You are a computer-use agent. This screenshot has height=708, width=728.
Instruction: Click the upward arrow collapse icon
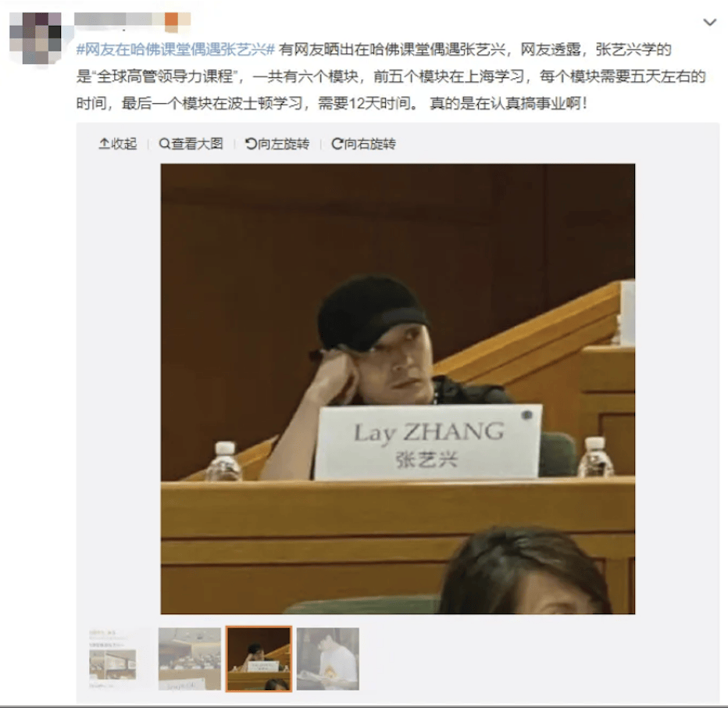[x=105, y=144]
